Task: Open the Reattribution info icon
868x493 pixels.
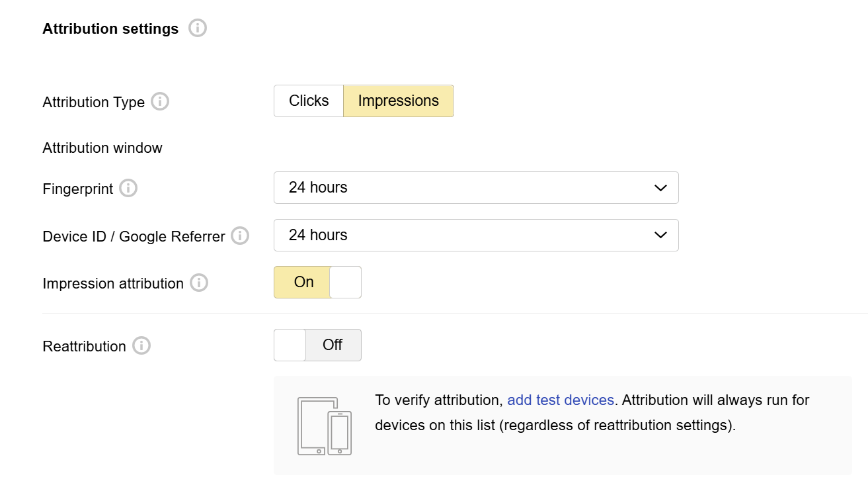Action: click(141, 346)
